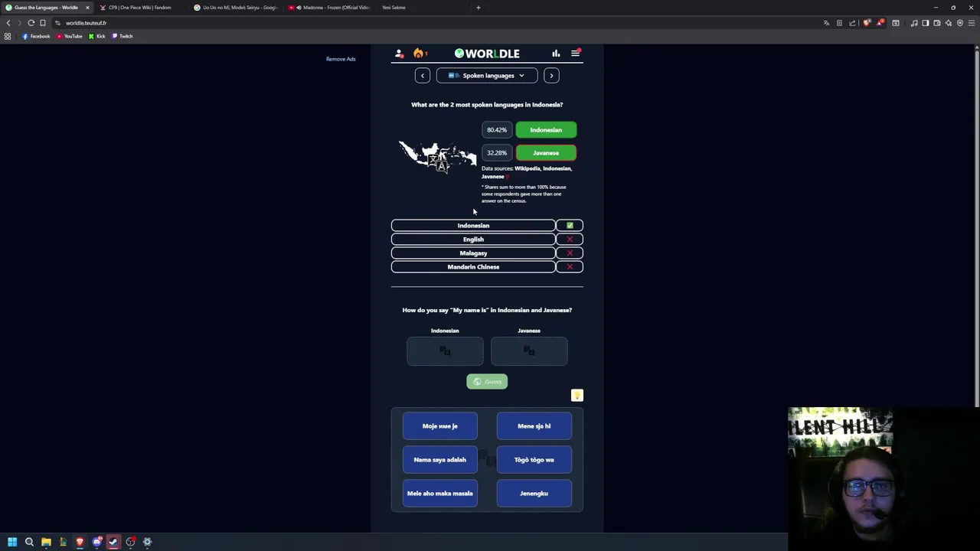This screenshot has width=980, height=551.
Task: Open Windows taskbar search
Action: pos(29,542)
